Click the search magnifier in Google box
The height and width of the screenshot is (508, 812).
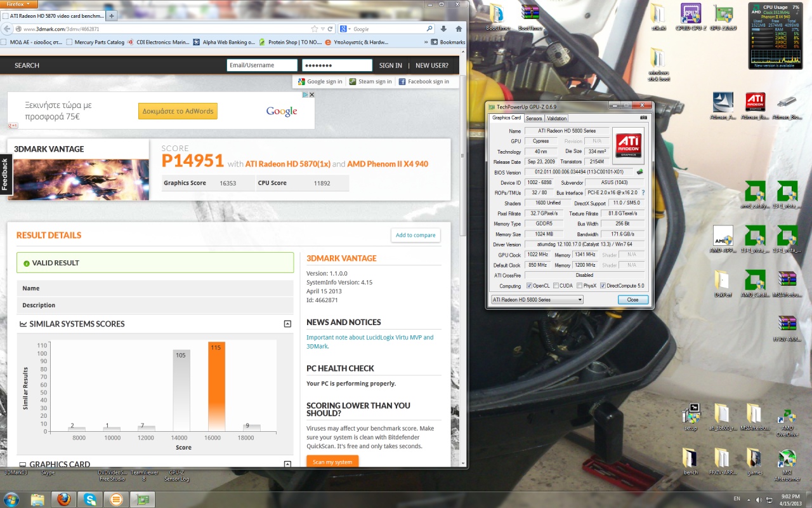pos(429,29)
